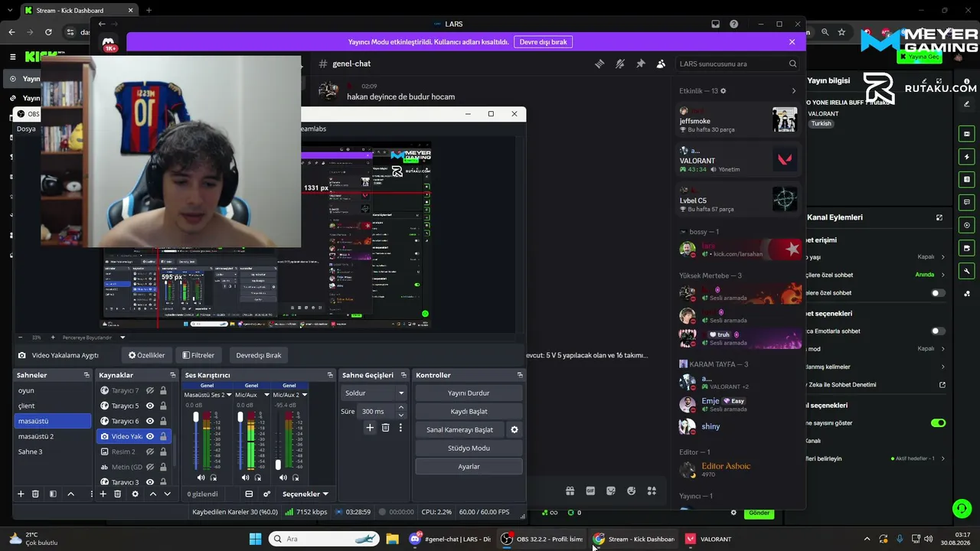The width and height of the screenshot is (980, 551).
Task: Add a new source in Kaynaklar
Action: click(x=103, y=494)
